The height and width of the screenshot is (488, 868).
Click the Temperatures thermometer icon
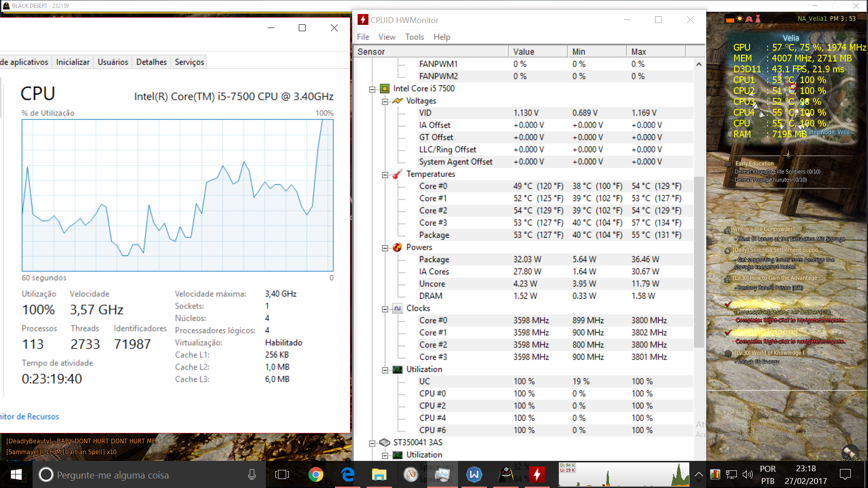[x=397, y=174]
